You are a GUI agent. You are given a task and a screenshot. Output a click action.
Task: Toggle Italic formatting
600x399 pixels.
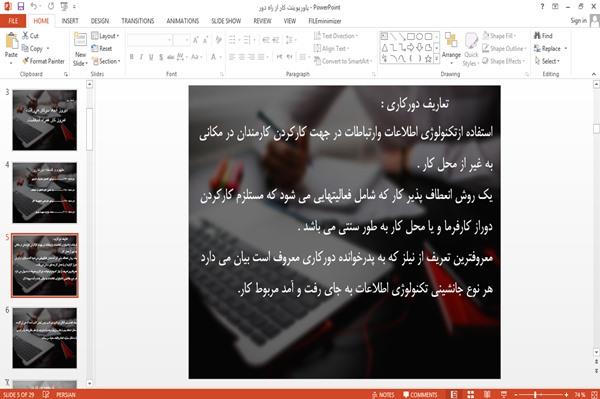click(x=141, y=57)
